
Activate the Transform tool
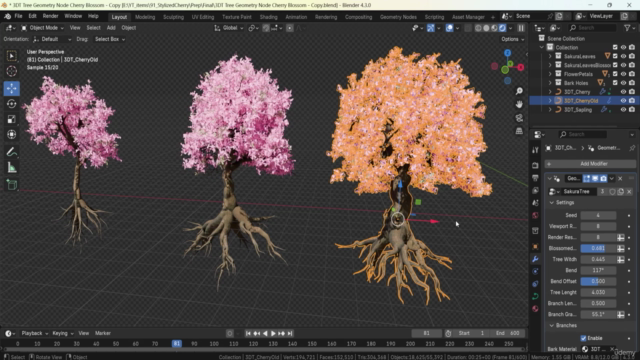[x=11, y=134]
